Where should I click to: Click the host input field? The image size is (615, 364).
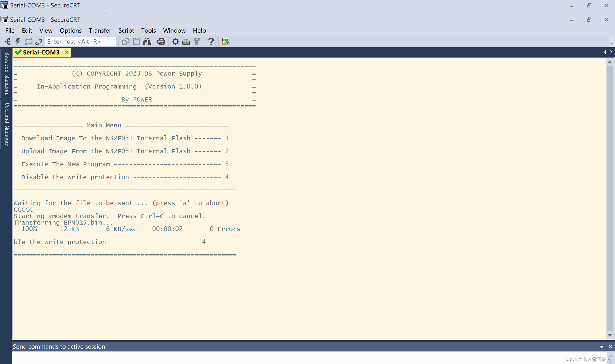(x=80, y=41)
